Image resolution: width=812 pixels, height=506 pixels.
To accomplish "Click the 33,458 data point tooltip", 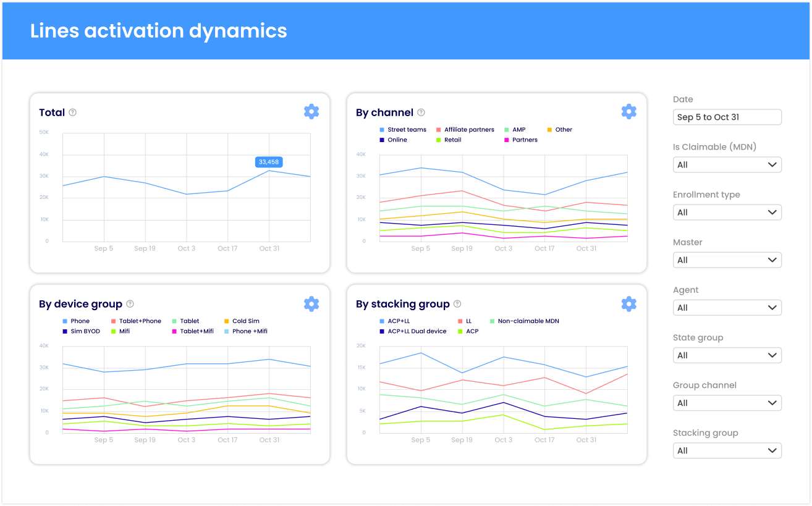I will (x=268, y=161).
